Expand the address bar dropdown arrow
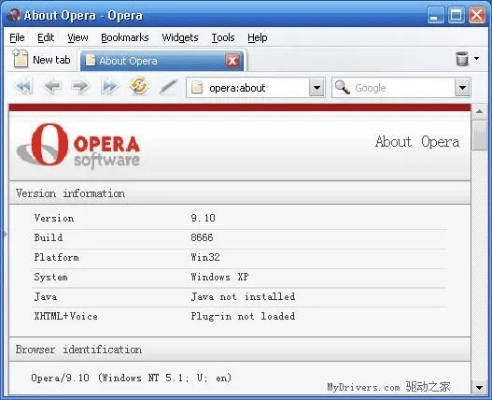 317,88
